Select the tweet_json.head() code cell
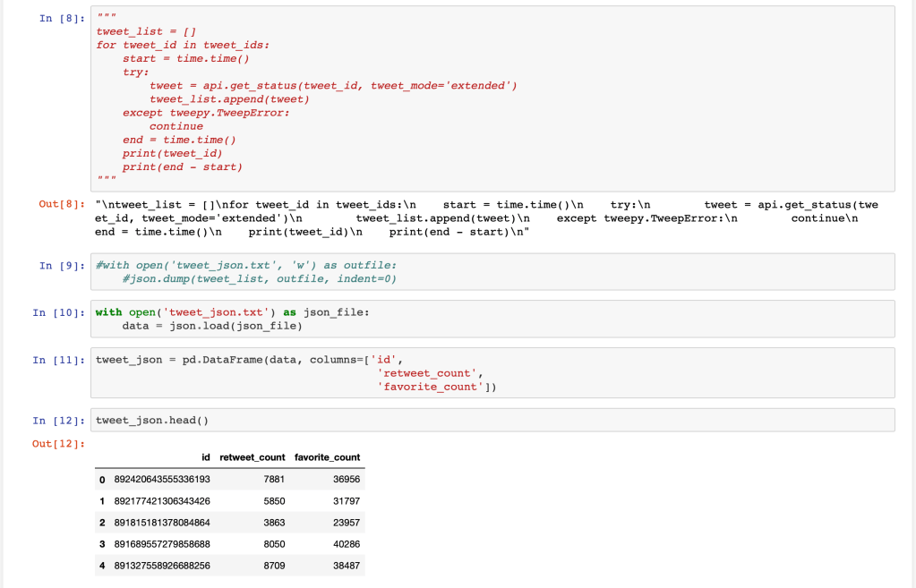The height and width of the screenshot is (588, 916). click(492, 420)
